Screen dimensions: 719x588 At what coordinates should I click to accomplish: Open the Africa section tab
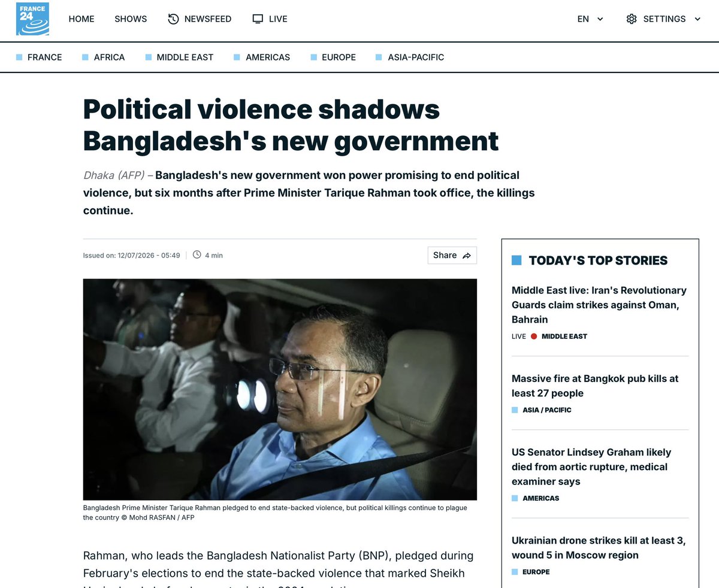pos(104,57)
